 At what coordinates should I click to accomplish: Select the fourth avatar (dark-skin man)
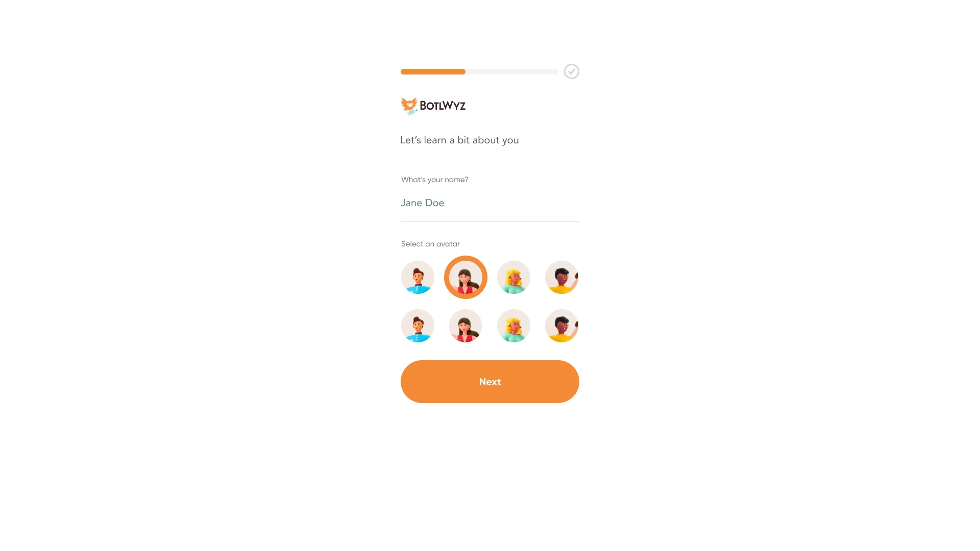(x=561, y=277)
